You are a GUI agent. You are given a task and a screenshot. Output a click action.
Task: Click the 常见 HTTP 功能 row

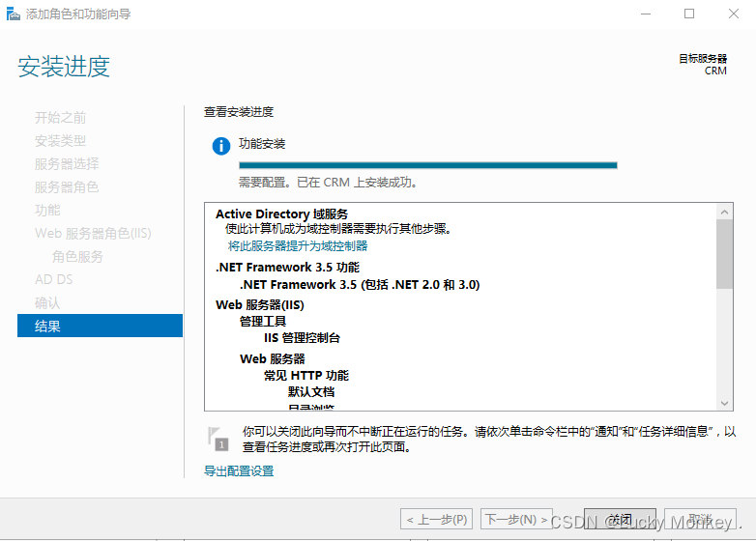[306, 375]
